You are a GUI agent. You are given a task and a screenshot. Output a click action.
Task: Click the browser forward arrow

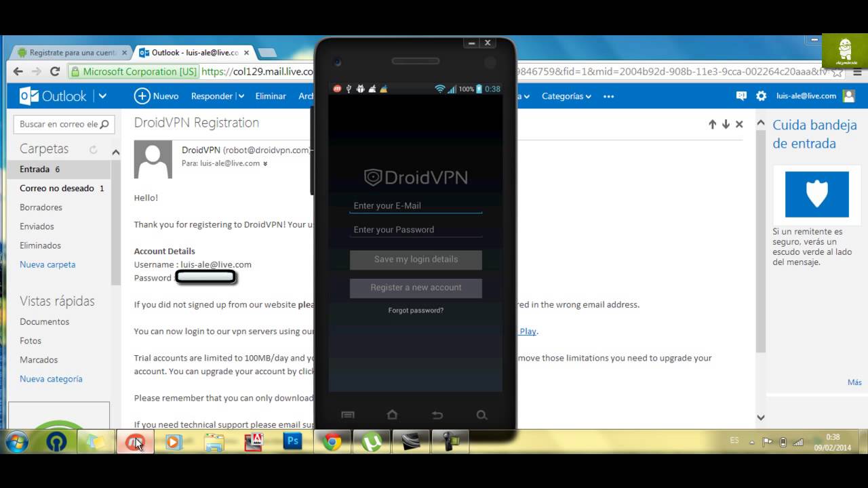point(37,71)
